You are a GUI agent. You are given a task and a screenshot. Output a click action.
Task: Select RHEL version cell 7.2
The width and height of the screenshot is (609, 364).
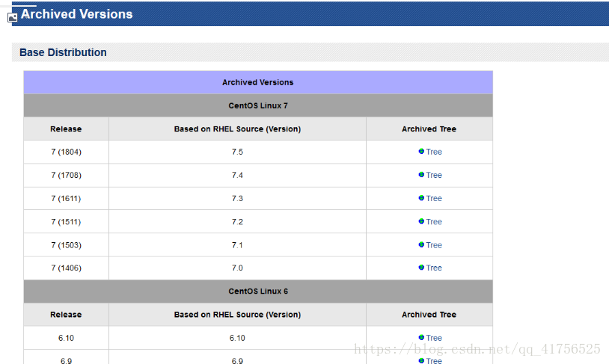point(237,221)
